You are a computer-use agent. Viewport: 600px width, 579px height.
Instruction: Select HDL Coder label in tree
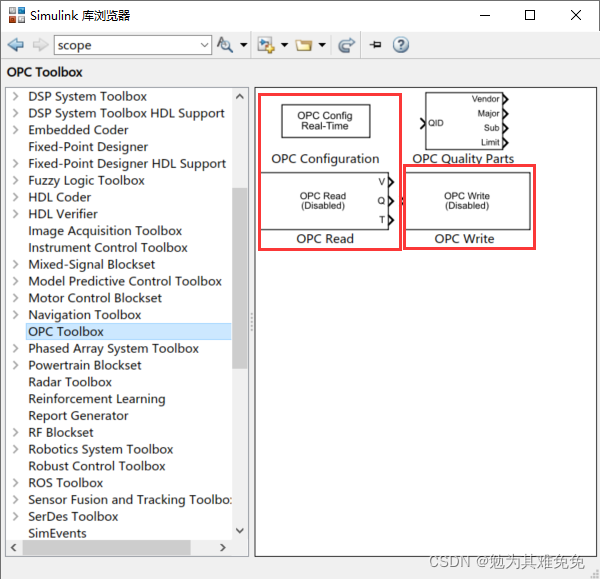pyautogui.click(x=60, y=197)
